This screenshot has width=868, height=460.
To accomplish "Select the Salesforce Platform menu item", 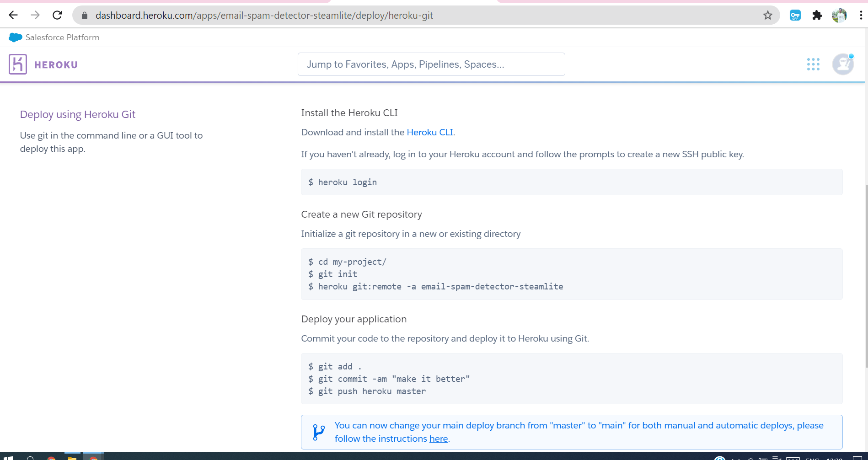I will 62,37.
